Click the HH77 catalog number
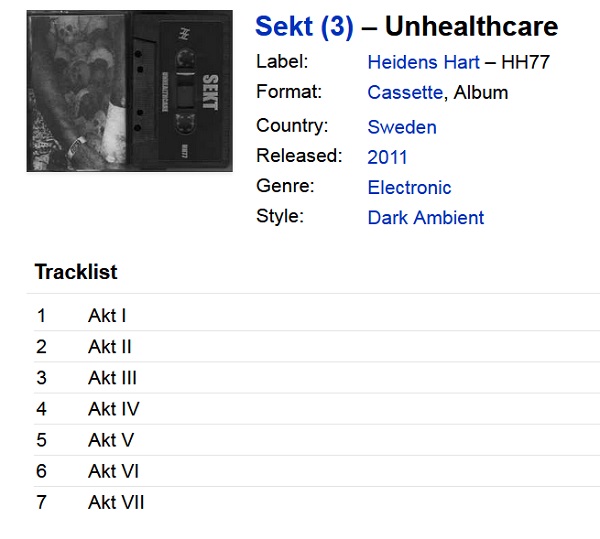The height and width of the screenshot is (539, 600). [x=525, y=62]
